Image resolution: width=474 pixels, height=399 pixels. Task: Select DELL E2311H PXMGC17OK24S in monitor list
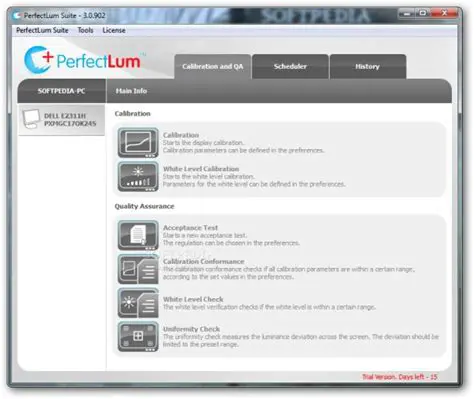(x=61, y=120)
